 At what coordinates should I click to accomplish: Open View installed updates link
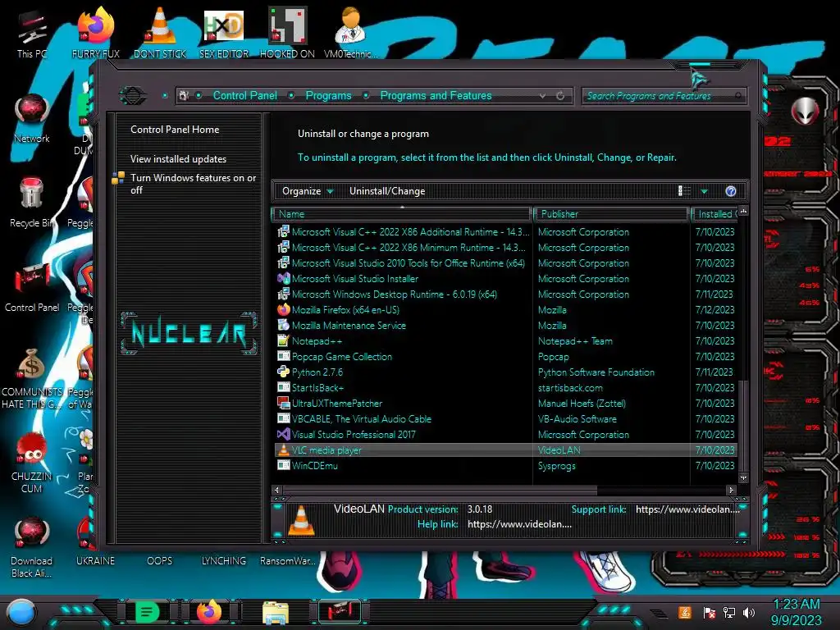tap(178, 159)
